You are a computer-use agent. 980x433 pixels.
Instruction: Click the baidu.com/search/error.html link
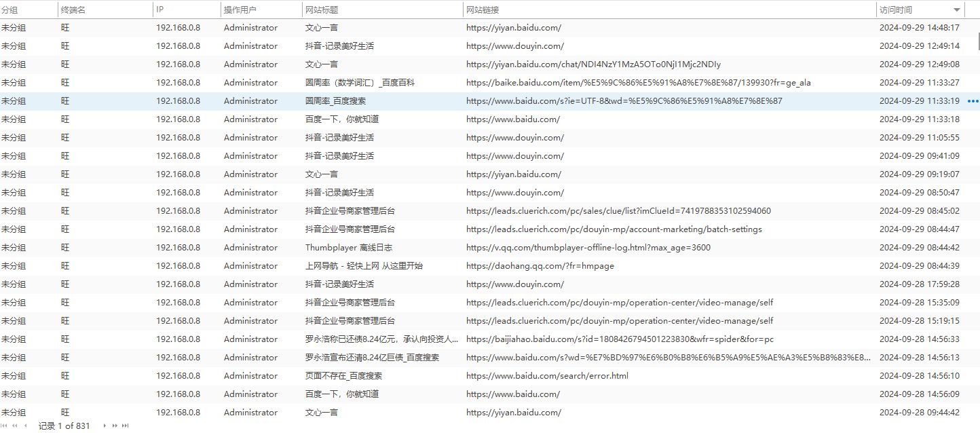tap(547, 376)
